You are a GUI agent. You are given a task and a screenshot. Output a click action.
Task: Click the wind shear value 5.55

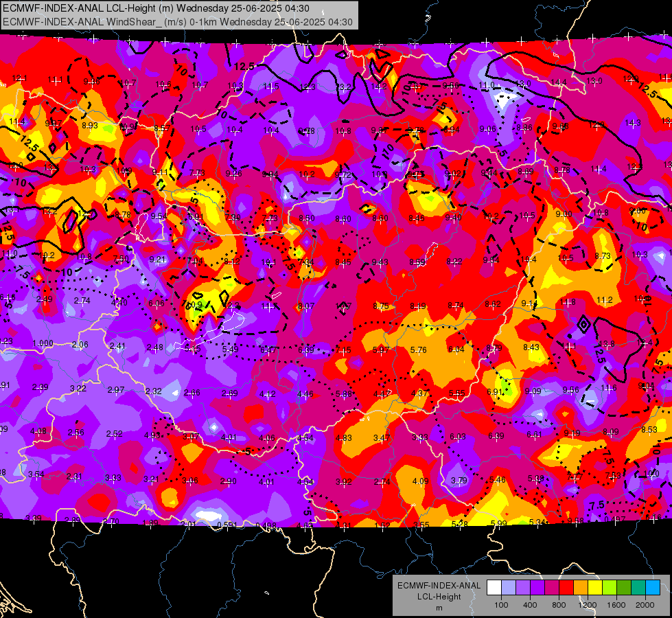[457, 393]
